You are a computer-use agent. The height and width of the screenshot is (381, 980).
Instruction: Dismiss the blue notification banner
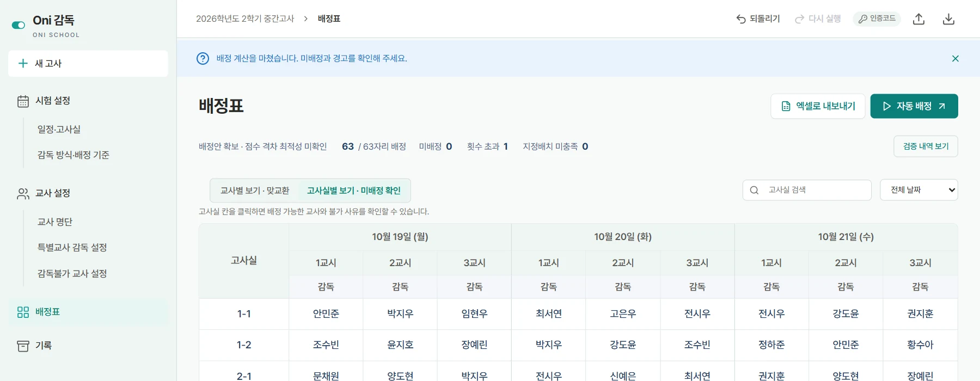coord(955,58)
